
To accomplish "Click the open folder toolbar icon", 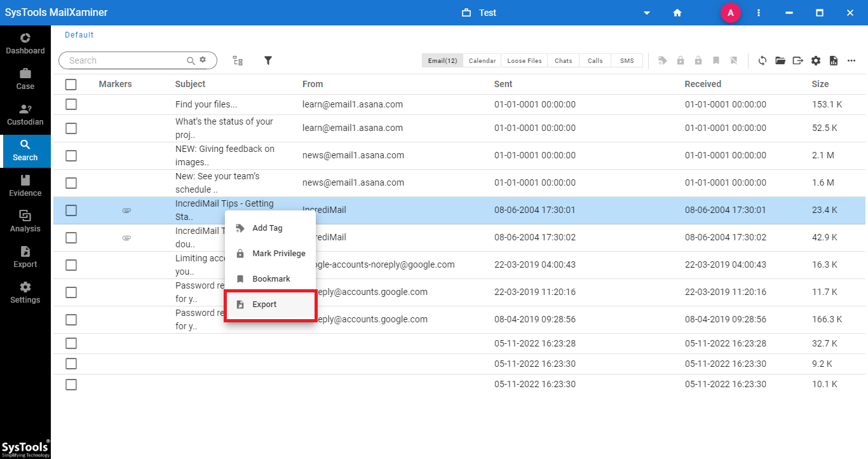I will (780, 60).
